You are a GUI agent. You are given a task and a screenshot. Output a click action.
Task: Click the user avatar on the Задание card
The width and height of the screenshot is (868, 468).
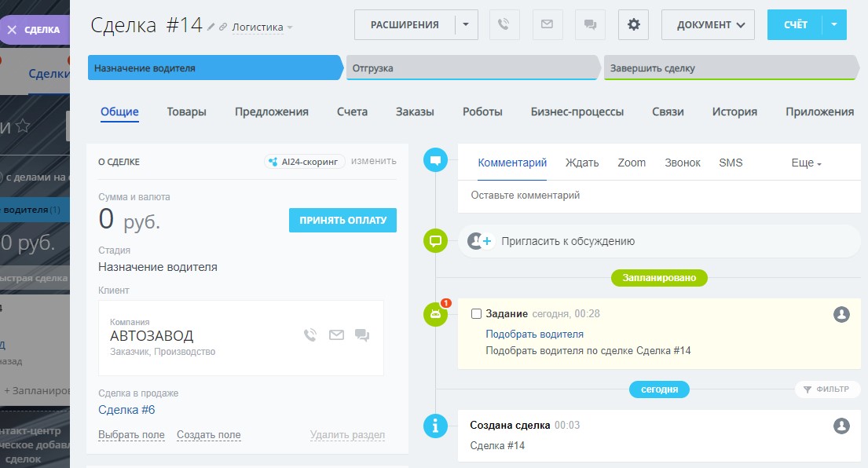pos(841,314)
